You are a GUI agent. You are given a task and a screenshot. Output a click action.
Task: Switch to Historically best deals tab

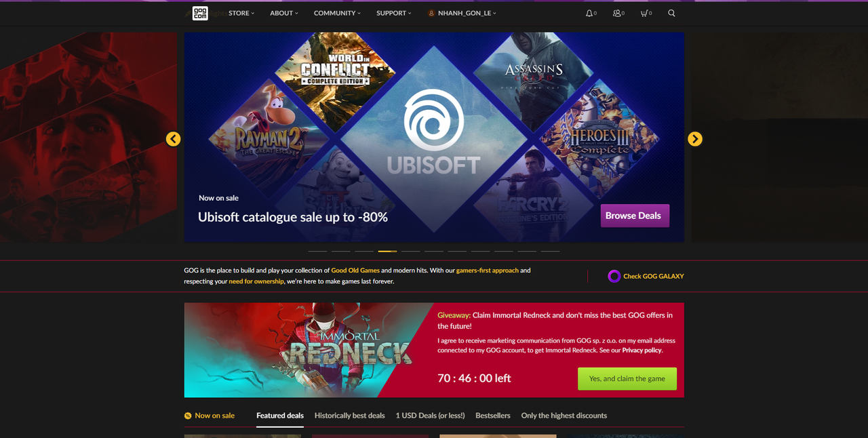[349, 416]
